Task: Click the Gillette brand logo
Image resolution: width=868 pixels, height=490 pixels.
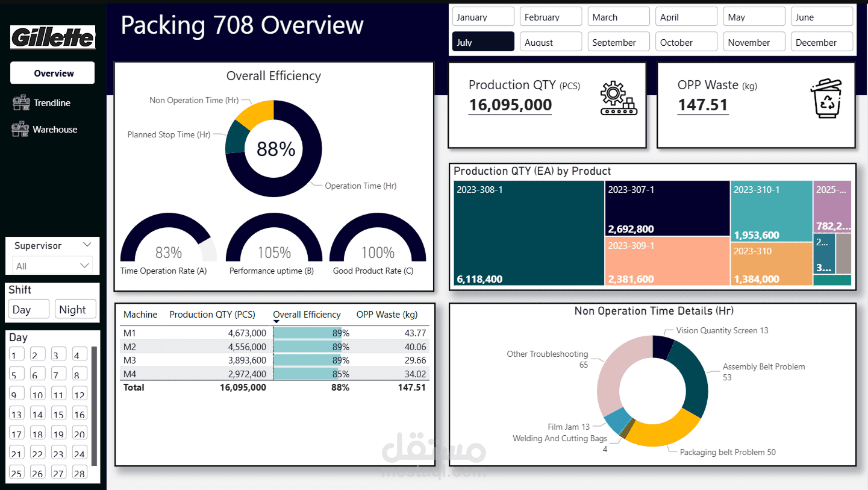Action: click(52, 37)
